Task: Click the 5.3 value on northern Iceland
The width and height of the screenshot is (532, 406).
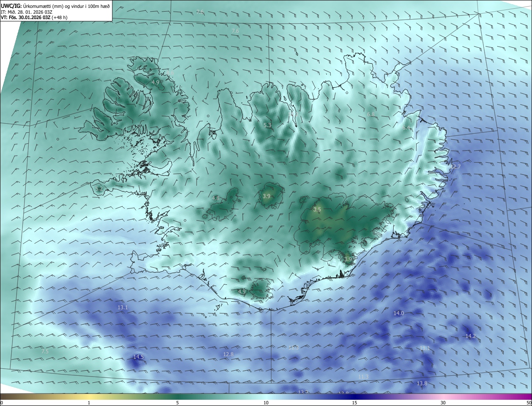Action: pyautogui.click(x=267, y=125)
